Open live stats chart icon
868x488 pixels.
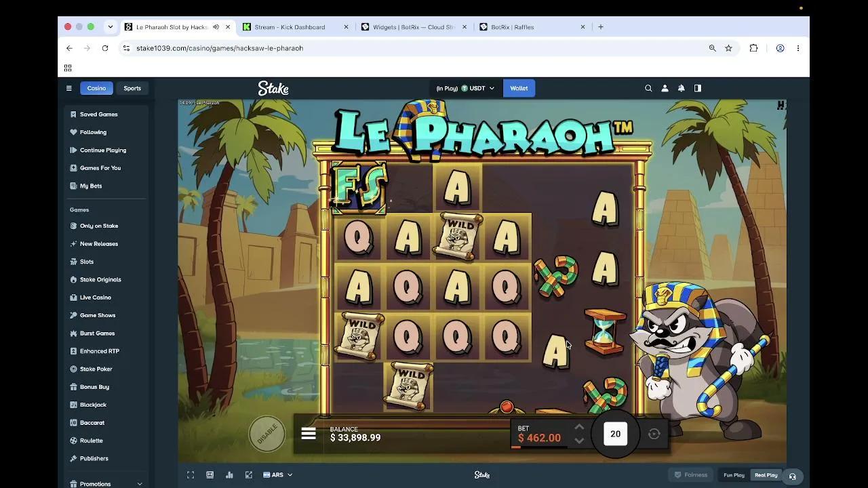[x=229, y=475]
